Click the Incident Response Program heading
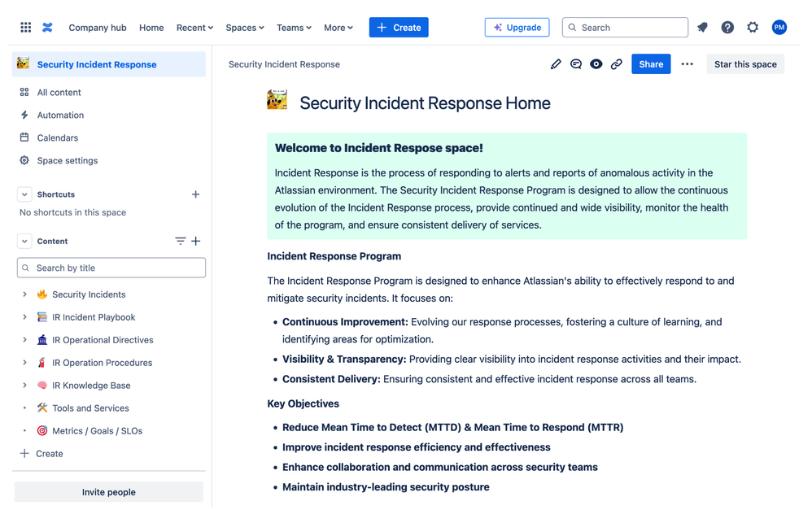The image size is (812, 510). pyautogui.click(x=334, y=256)
